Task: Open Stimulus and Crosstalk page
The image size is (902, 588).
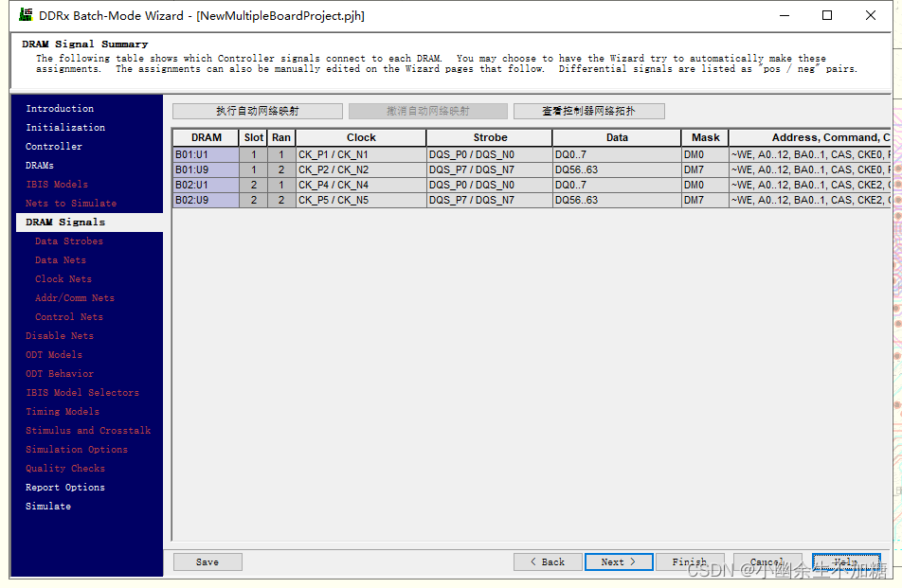Action: click(x=88, y=431)
